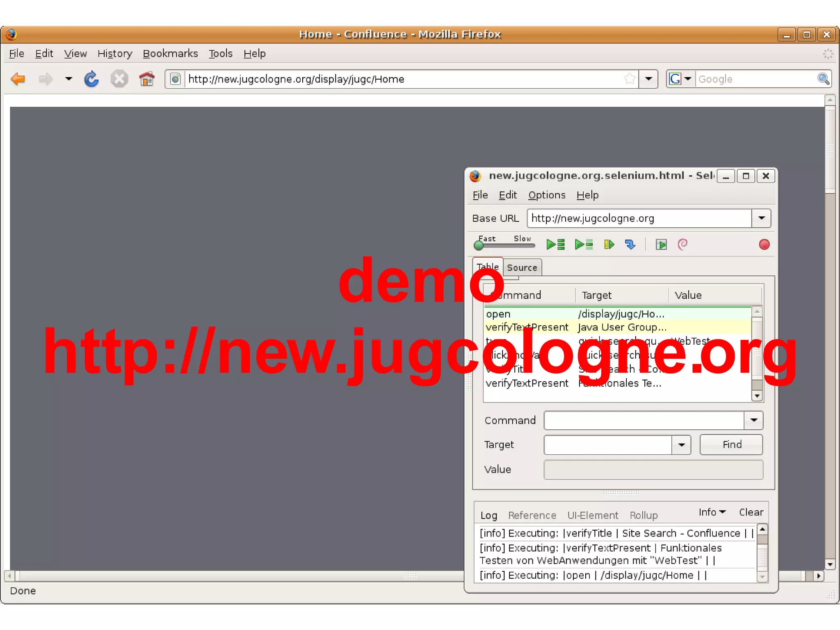Click the Fast/Slow speed slider knob
The height and width of the screenshot is (630, 840).
tap(478, 245)
